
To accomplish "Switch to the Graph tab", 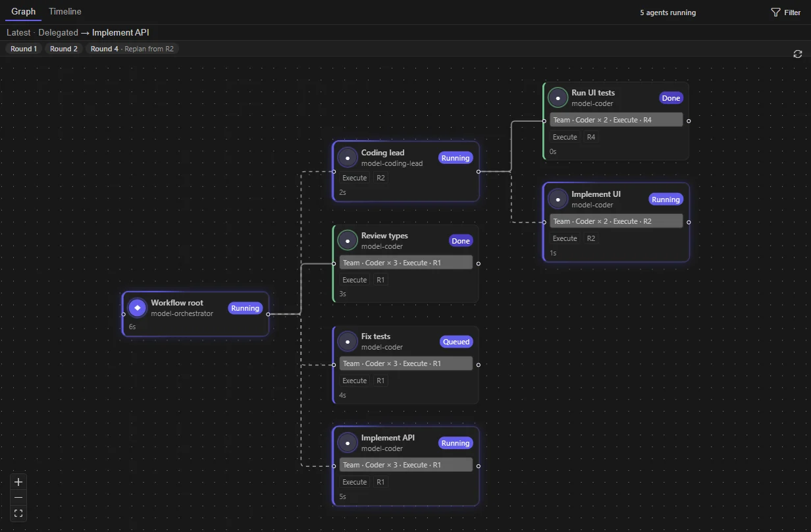I will 23,12.
